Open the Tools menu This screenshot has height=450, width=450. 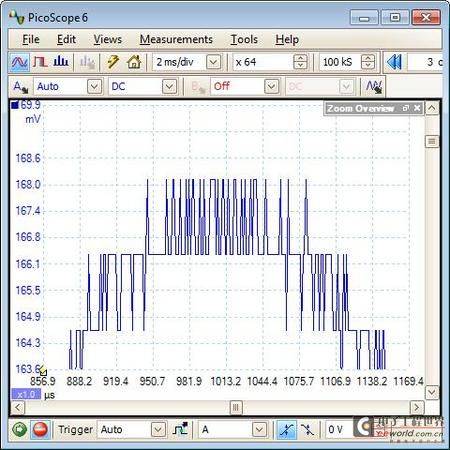[244, 39]
